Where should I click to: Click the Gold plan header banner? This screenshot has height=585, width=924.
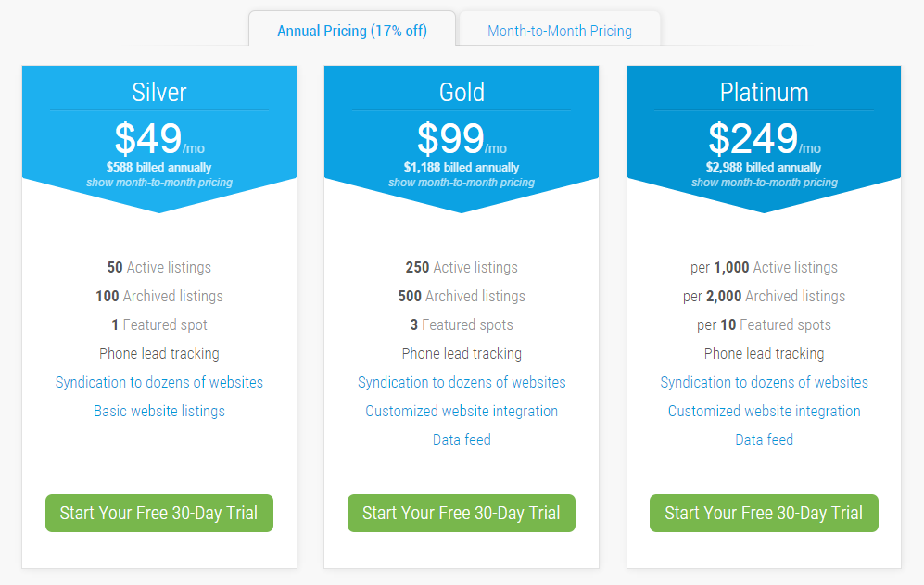[461, 93]
